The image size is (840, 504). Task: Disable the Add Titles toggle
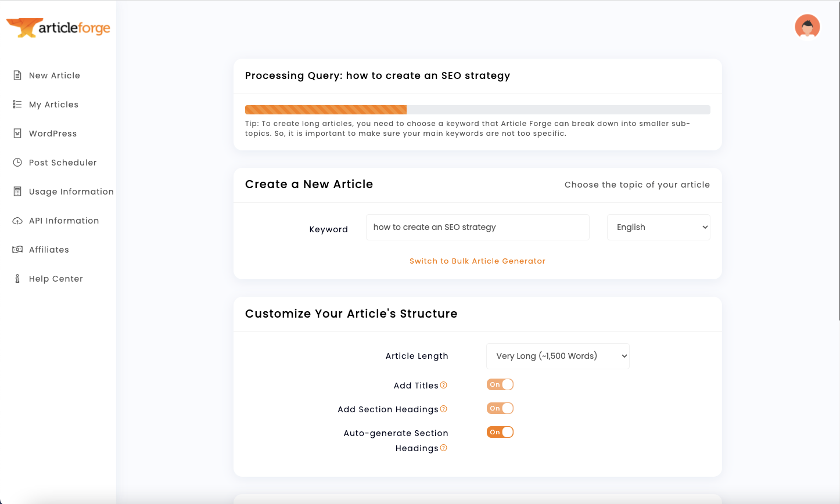(500, 384)
